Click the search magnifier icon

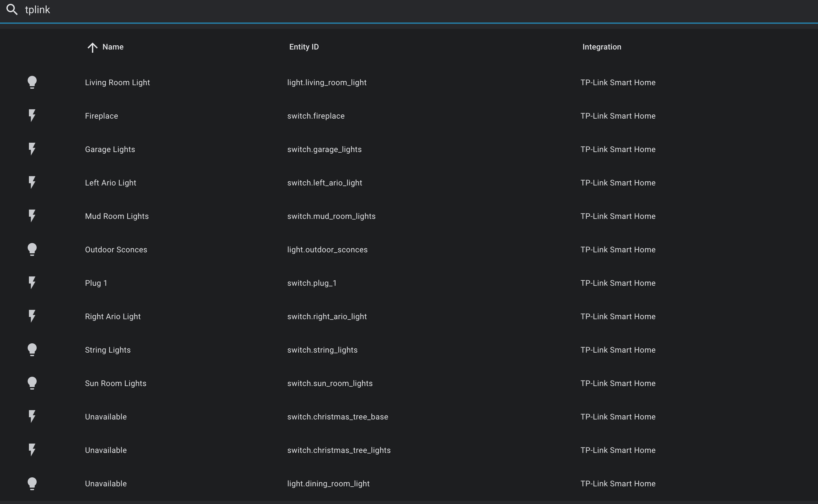(12, 10)
